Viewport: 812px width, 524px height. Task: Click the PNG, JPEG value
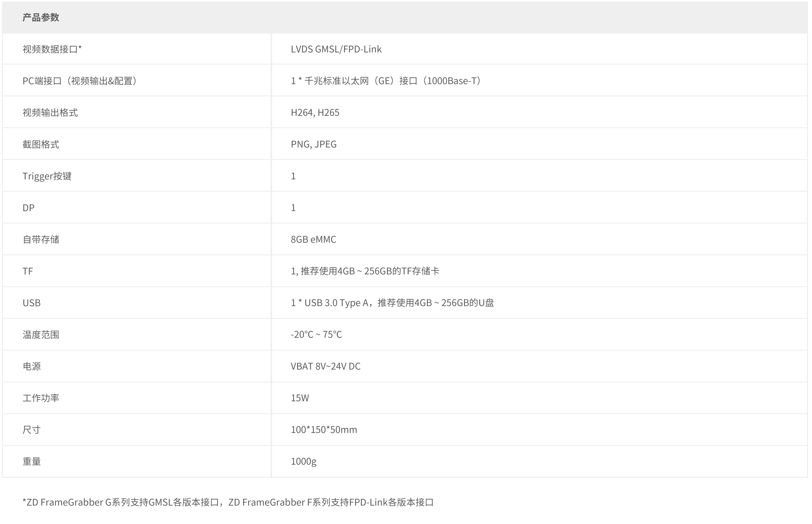[313, 144]
